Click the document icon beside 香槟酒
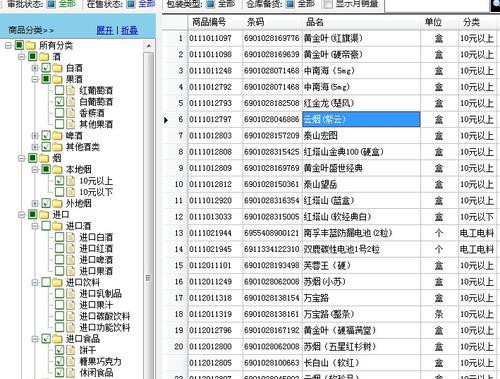The height and width of the screenshot is (379, 500). 71,113
